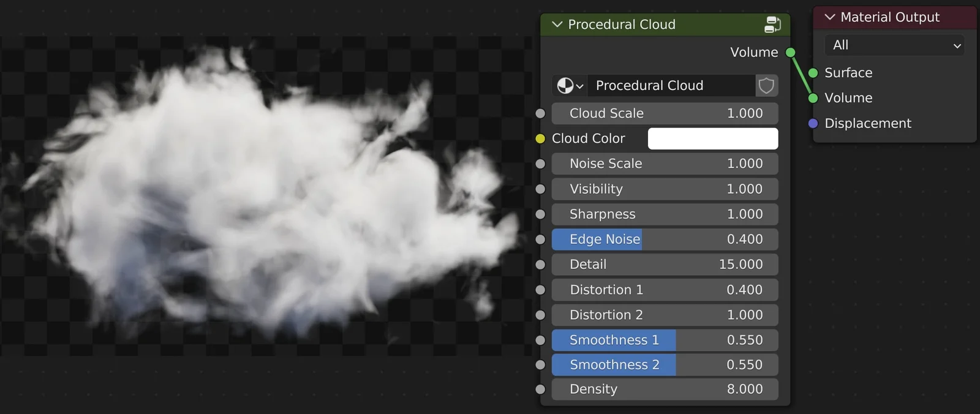Adjust the Smoothness 1 slider
The width and height of the screenshot is (980, 414).
[x=665, y=340]
